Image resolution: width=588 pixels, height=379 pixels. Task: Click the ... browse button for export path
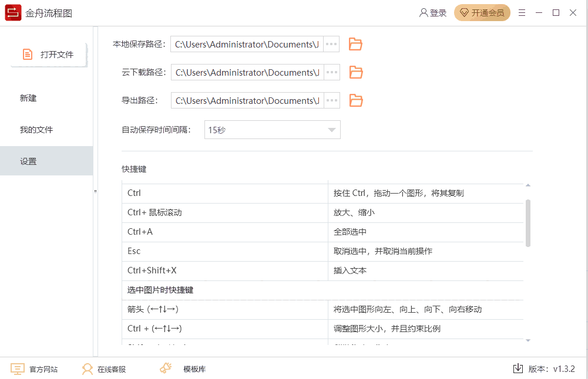tap(331, 100)
